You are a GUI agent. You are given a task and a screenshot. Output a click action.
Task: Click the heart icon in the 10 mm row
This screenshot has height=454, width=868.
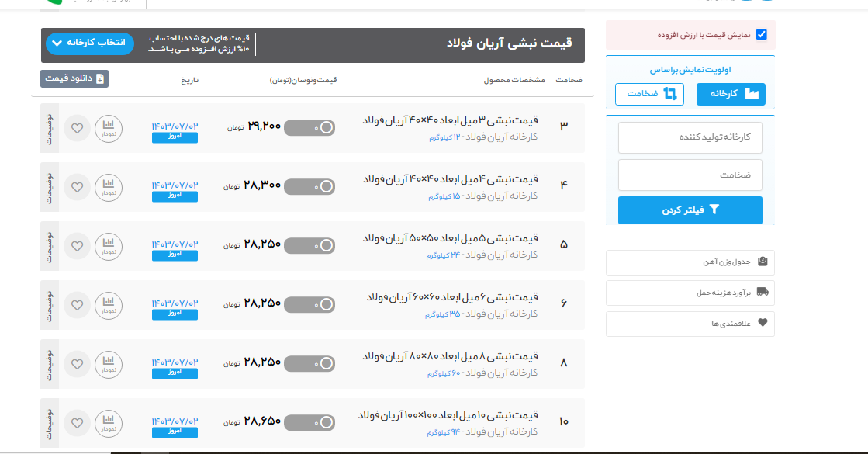click(77, 423)
